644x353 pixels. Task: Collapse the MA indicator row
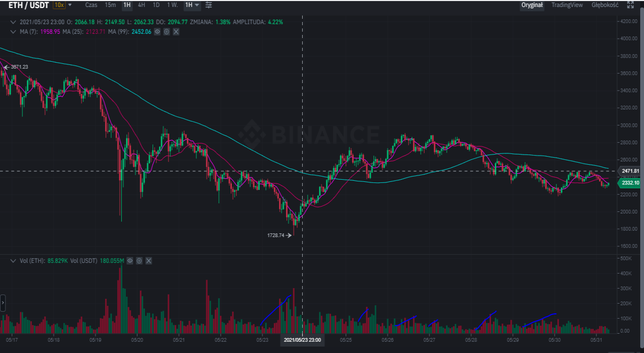(x=14, y=32)
